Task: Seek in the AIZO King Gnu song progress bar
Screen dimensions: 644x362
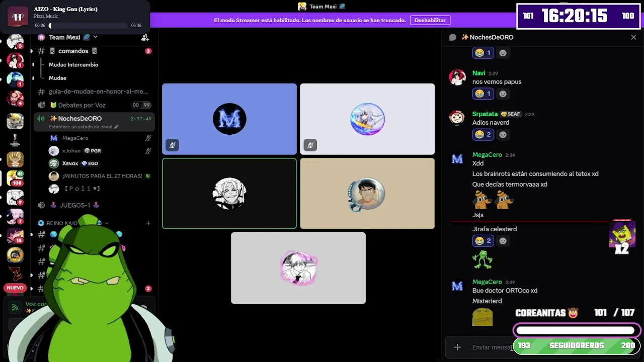Action: pyautogui.click(x=88, y=25)
